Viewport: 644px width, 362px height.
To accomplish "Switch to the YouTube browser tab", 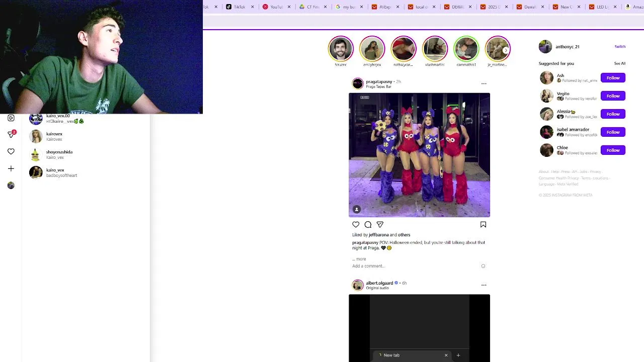I will (x=276, y=7).
